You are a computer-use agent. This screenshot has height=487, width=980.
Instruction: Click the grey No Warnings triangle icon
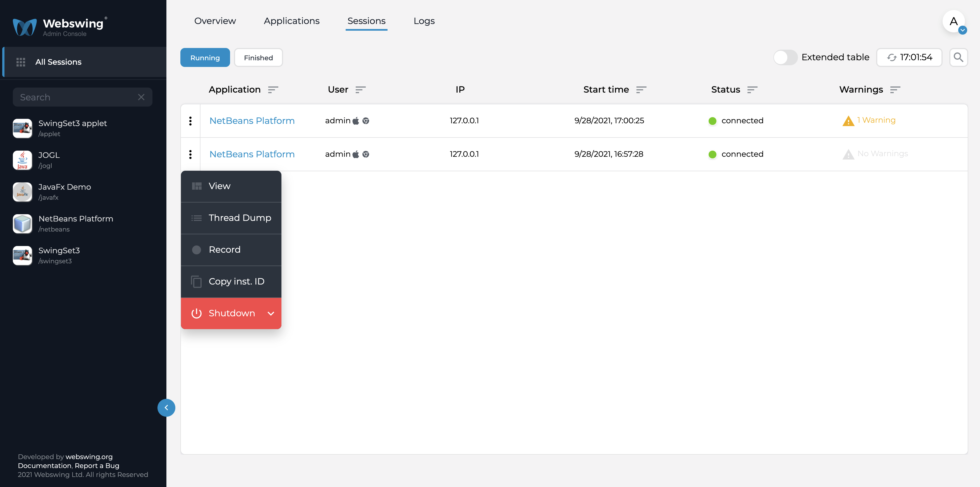point(848,154)
